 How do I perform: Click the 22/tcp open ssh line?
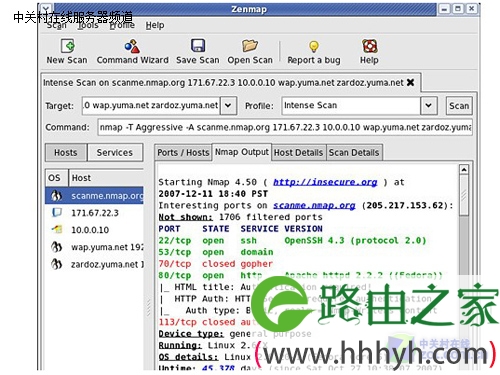pos(292,240)
